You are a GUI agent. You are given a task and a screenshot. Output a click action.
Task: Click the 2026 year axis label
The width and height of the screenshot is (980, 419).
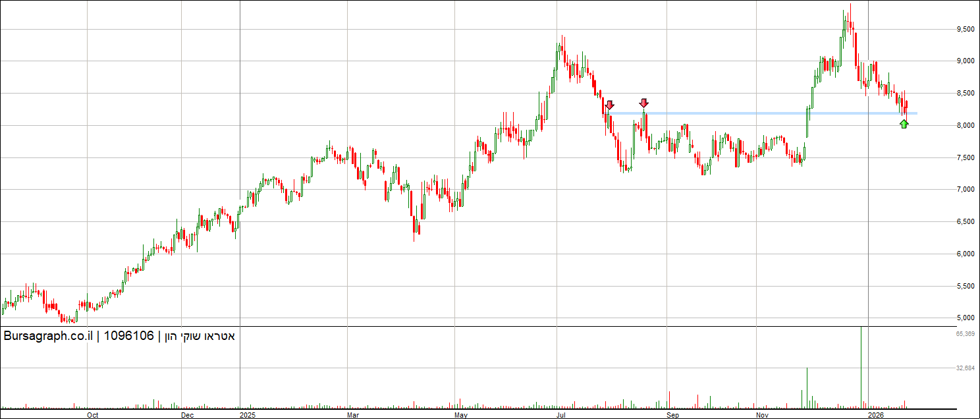(x=876, y=415)
